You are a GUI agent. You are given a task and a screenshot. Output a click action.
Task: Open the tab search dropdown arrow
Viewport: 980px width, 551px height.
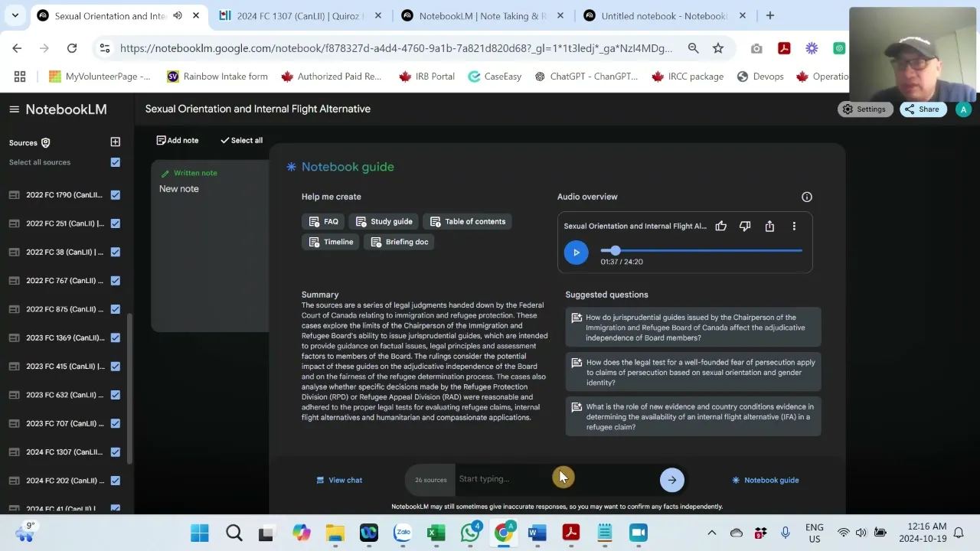[x=15, y=15]
